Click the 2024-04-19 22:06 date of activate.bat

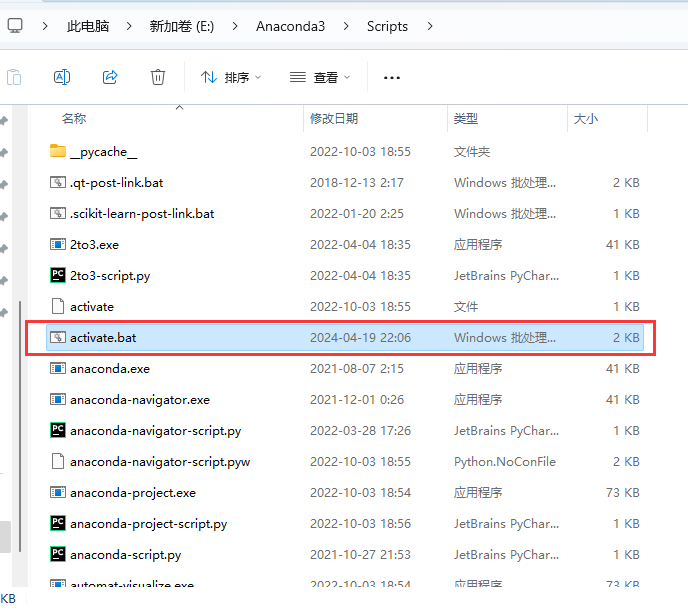point(360,337)
